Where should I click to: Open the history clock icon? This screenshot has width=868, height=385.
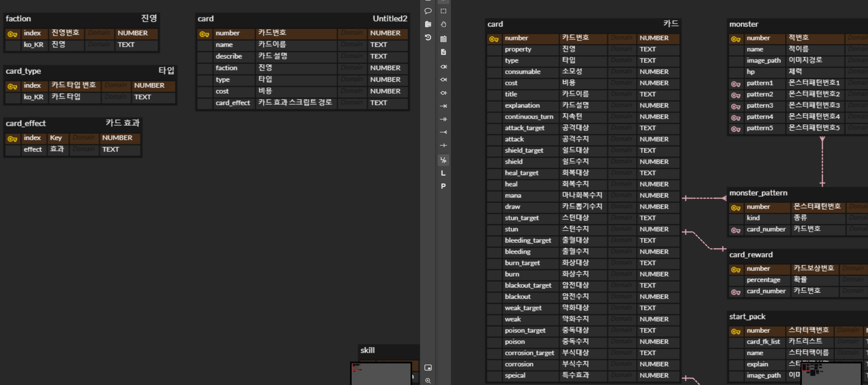(428, 37)
